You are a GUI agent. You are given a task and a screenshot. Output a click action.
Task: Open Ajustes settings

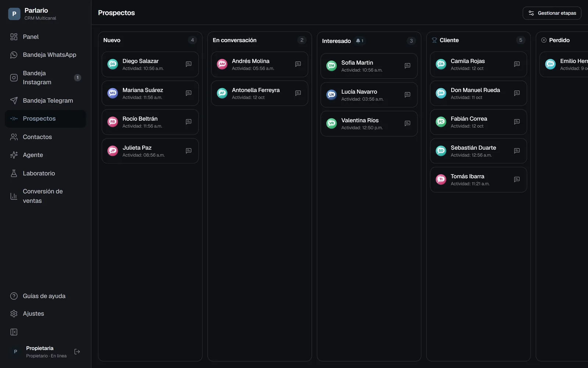(x=46, y=314)
